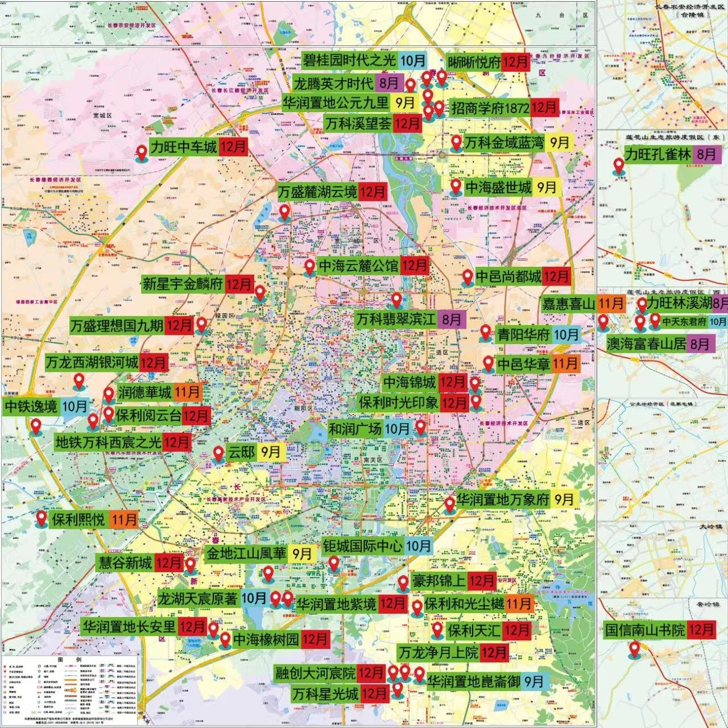Click the pin below 金地江山風華
This screenshot has width=728, height=728.
point(268,574)
